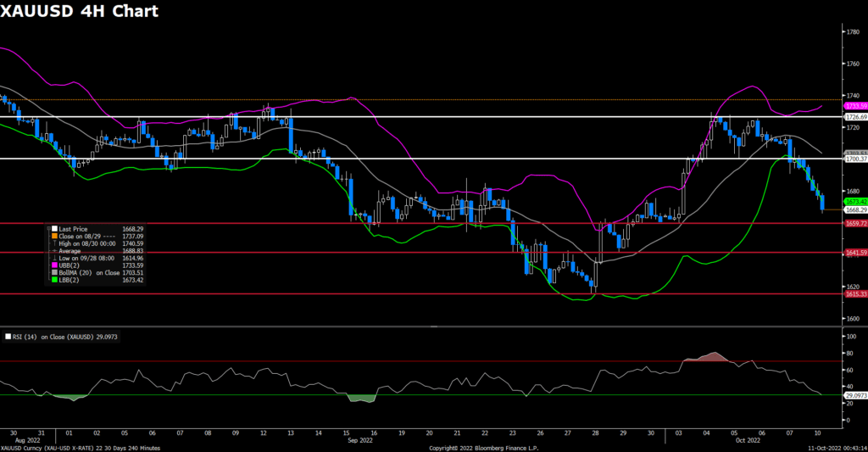Click the legend value 1740.59
This screenshot has width=868, height=452.
[x=133, y=243]
